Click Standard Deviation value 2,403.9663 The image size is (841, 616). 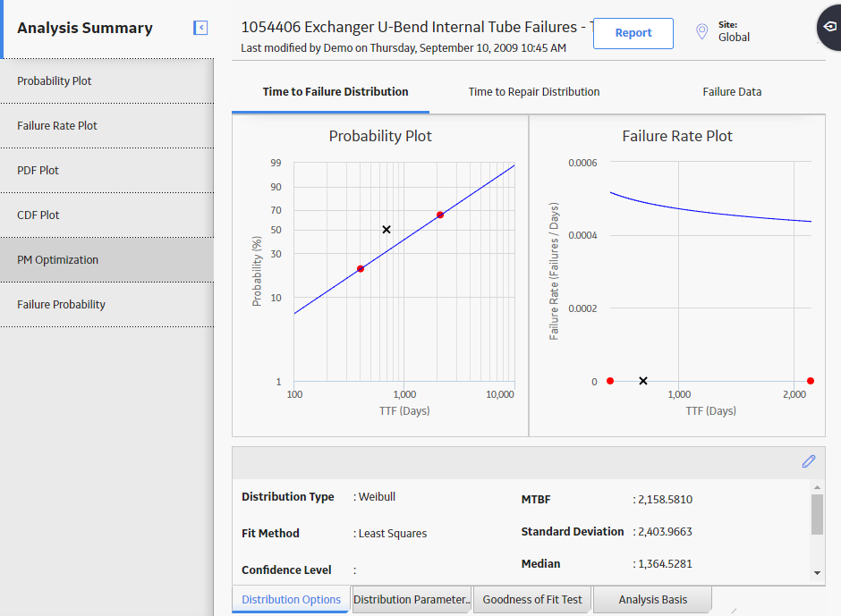click(x=665, y=532)
